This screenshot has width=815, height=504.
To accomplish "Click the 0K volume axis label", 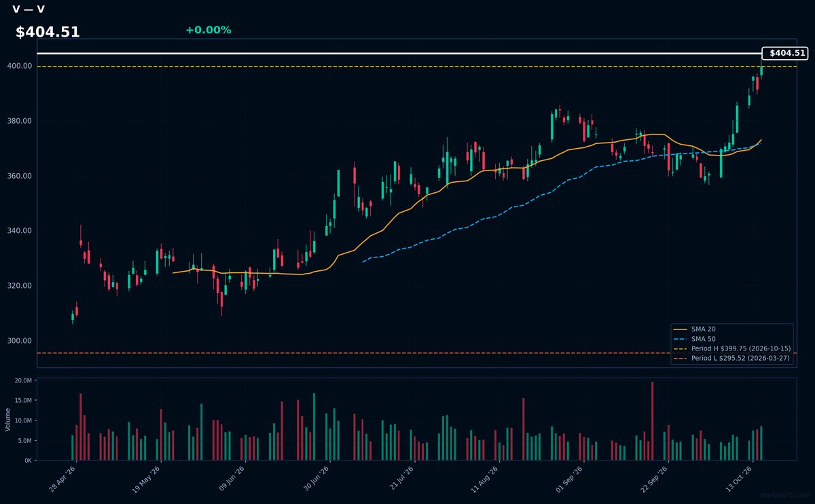I will coord(29,461).
